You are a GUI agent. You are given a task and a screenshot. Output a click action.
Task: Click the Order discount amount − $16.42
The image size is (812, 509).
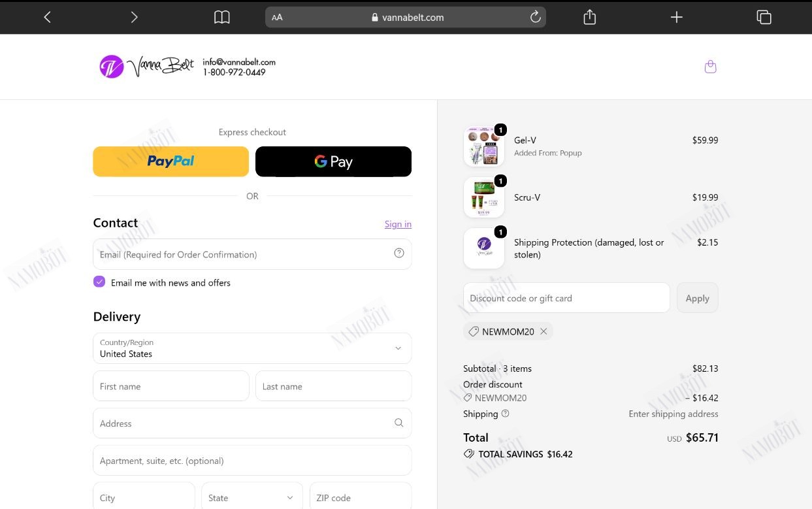pyautogui.click(x=702, y=398)
